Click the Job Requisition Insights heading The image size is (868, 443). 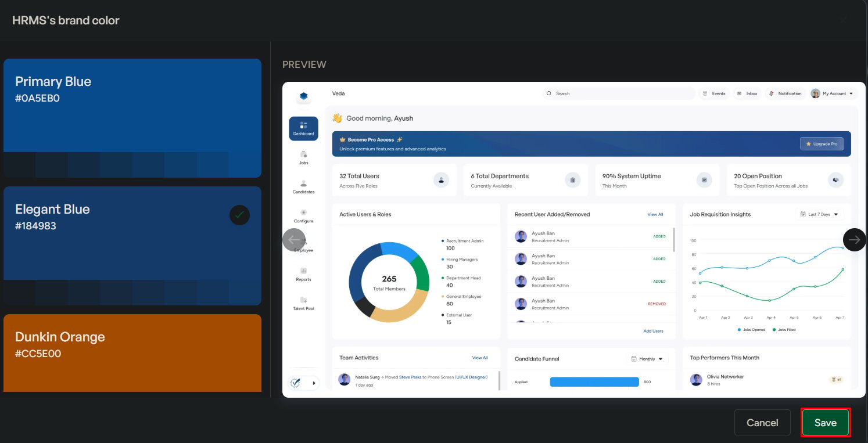(x=720, y=214)
